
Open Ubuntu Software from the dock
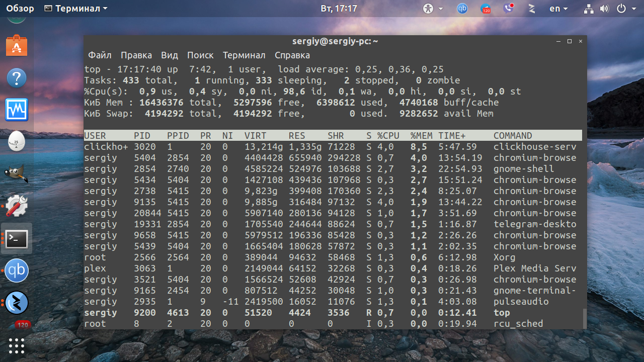click(x=17, y=46)
